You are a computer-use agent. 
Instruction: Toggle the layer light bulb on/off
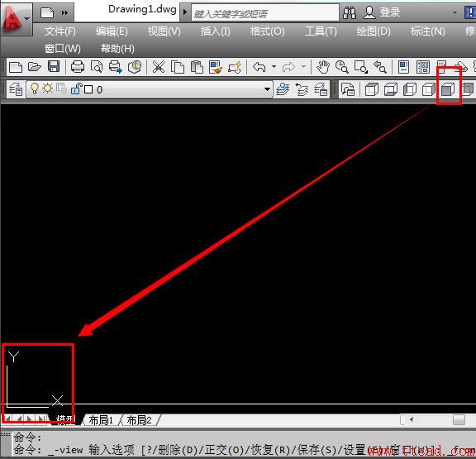(x=35, y=89)
